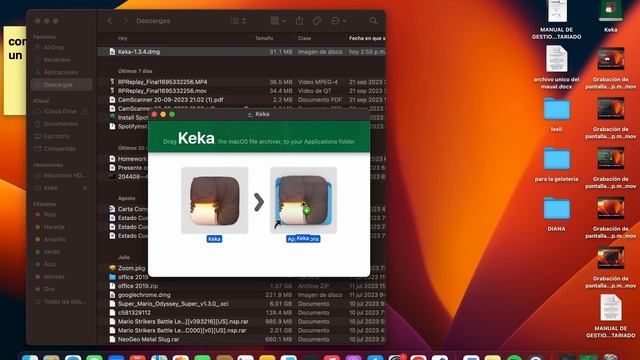The image size is (640, 360).
Task: Click the Agosto group header
Action: click(x=127, y=198)
